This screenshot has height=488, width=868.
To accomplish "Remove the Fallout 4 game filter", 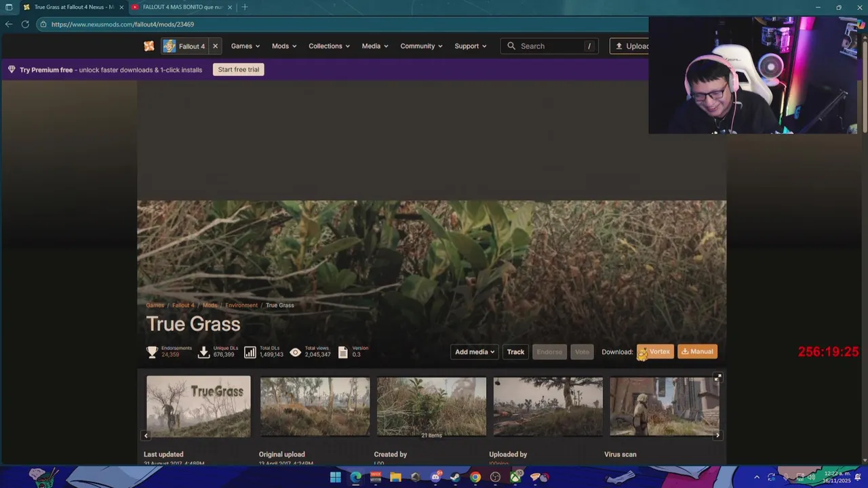I will click(215, 46).
